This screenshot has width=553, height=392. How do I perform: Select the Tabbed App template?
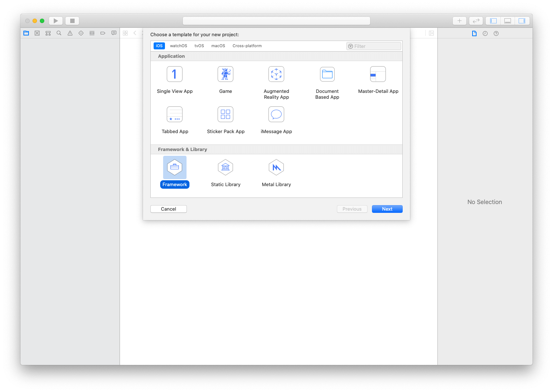click(174, 120)
